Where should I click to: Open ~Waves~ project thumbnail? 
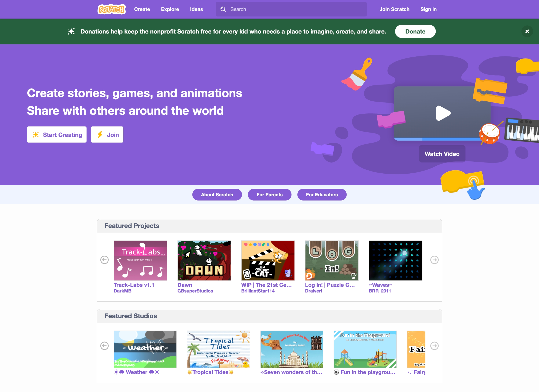pos(395,261)
